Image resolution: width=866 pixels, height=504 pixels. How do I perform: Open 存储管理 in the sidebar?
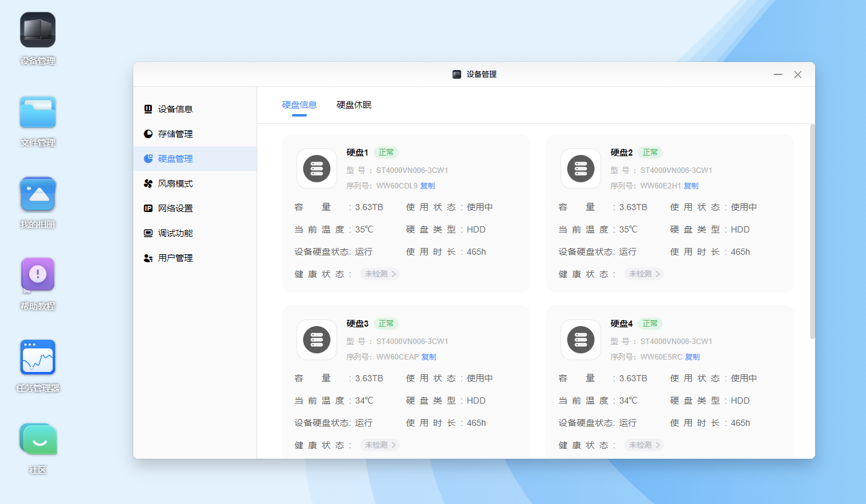click(x=175, y=134)
